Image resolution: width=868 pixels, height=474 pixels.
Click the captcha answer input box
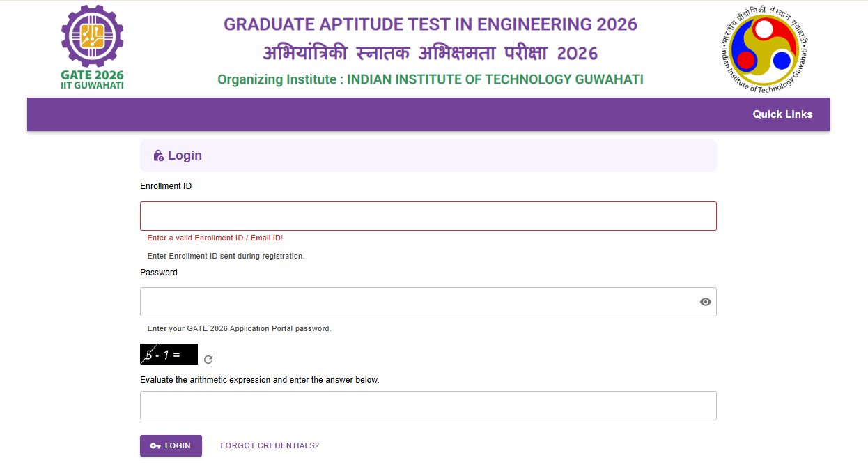pos(428,405)
